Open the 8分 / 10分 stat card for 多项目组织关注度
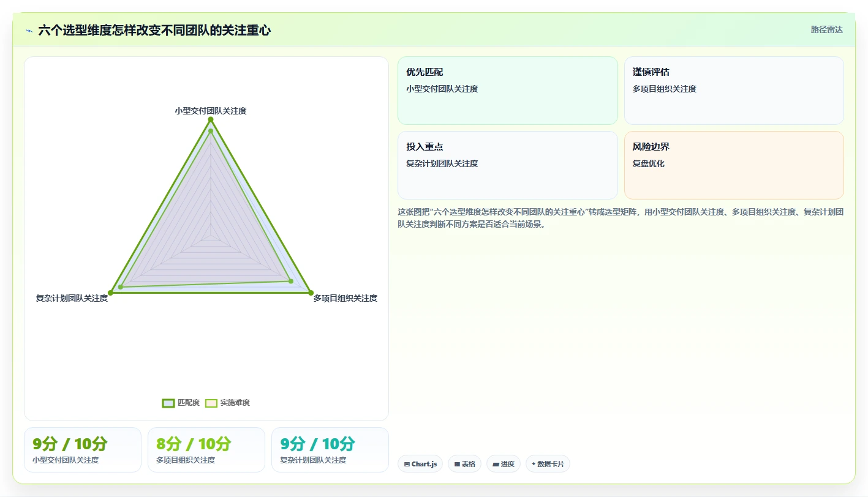The image size is (868, 497). click(x=206, y=450)
